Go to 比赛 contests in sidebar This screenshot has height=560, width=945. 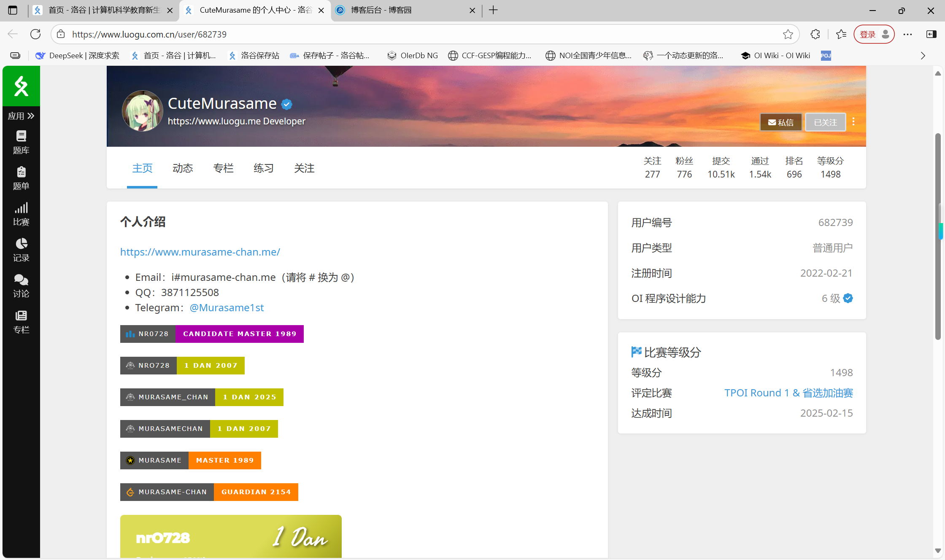click(x=21, y=214)
